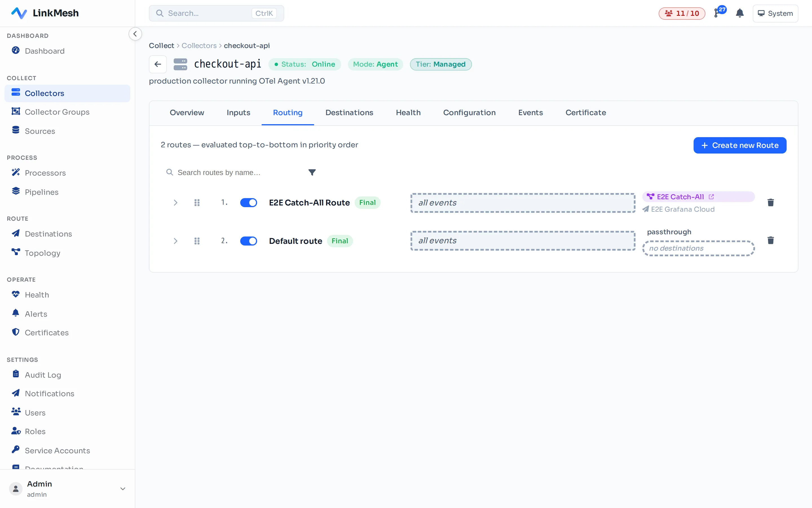Open the System theme selector

(x=775, y=14)
